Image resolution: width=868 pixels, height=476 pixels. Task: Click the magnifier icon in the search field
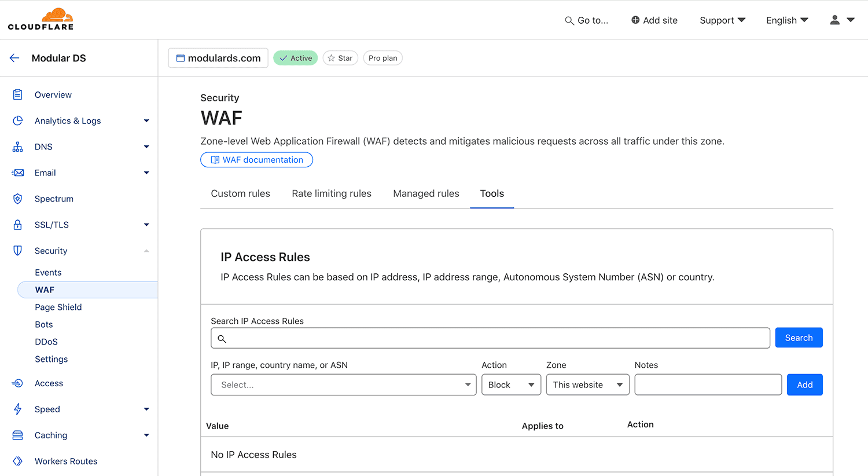tap(222, 339)
